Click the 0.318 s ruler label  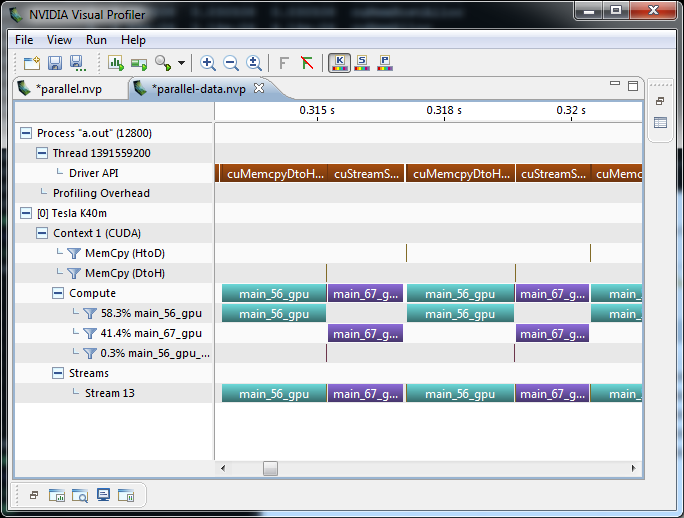pyautogui.click(x=444, y=110)
